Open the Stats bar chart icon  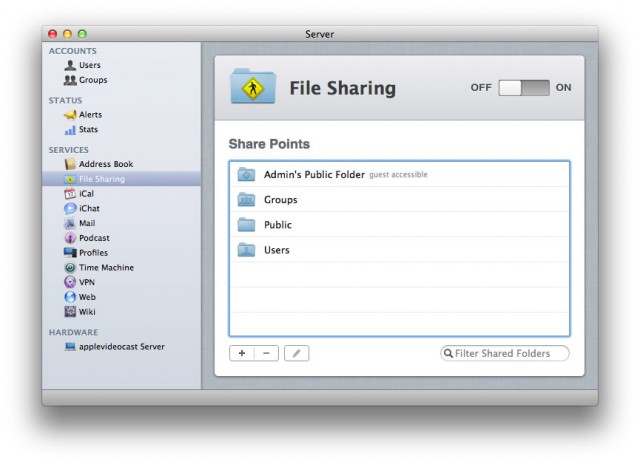point(70,130)
